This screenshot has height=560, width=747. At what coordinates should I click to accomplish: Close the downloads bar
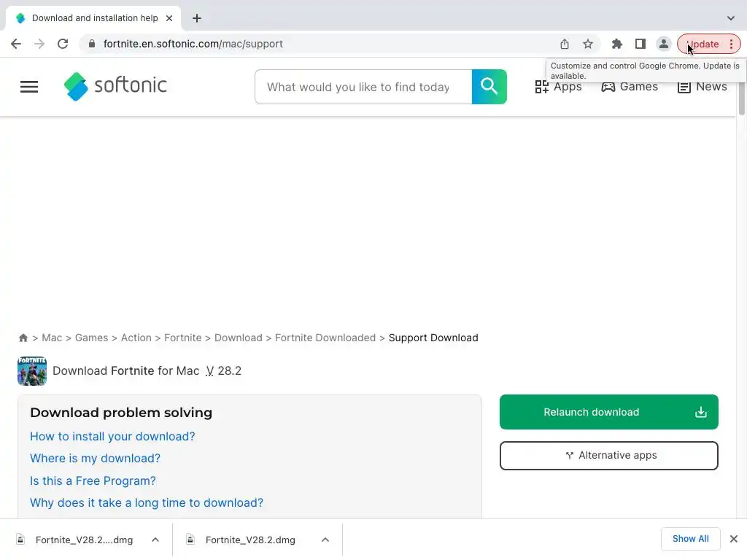(x=734, y=539)
